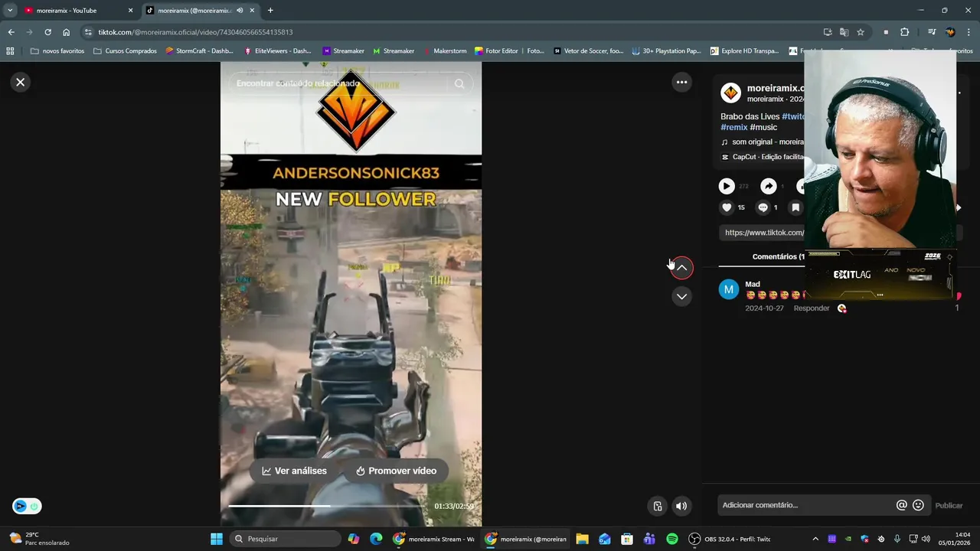Click the translate page icon
980x551 pixels.
(x=844, y=32)
